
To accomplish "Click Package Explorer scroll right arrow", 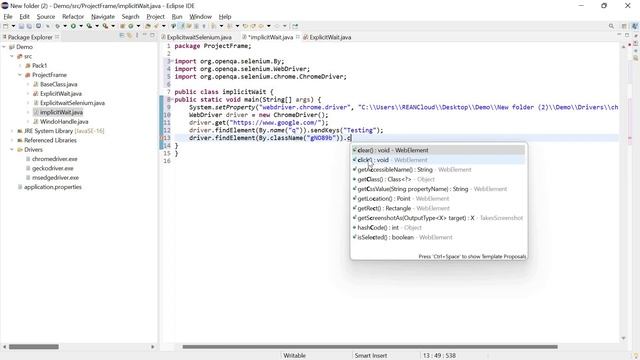I will tap(153, 347).
